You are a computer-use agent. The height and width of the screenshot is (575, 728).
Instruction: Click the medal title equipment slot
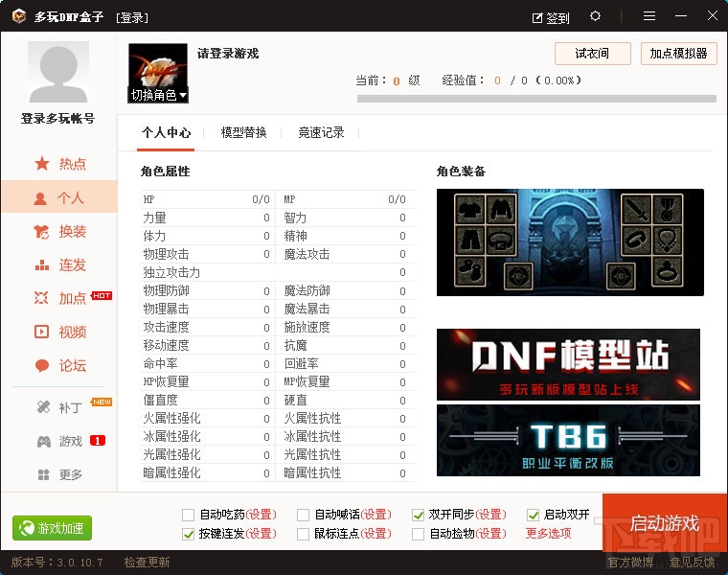(668, 210)
